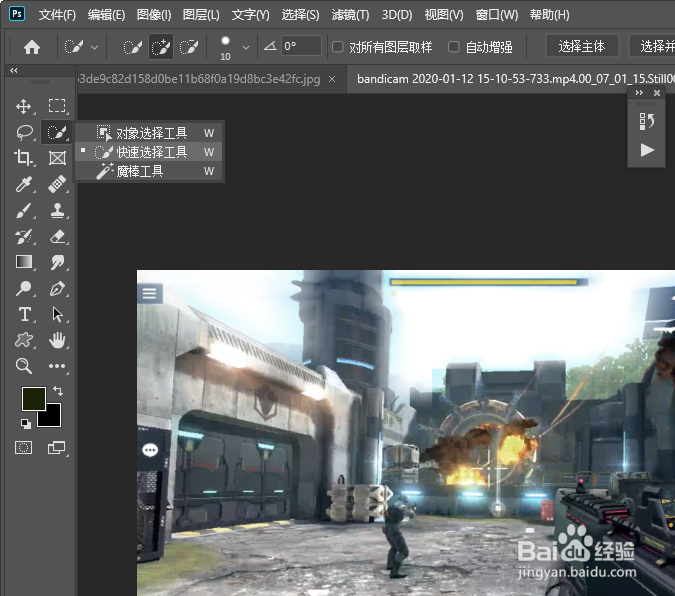This screenshot has width=675, height=596.
Task: Open the 编辑(E) menu
Action: [106, 15]
